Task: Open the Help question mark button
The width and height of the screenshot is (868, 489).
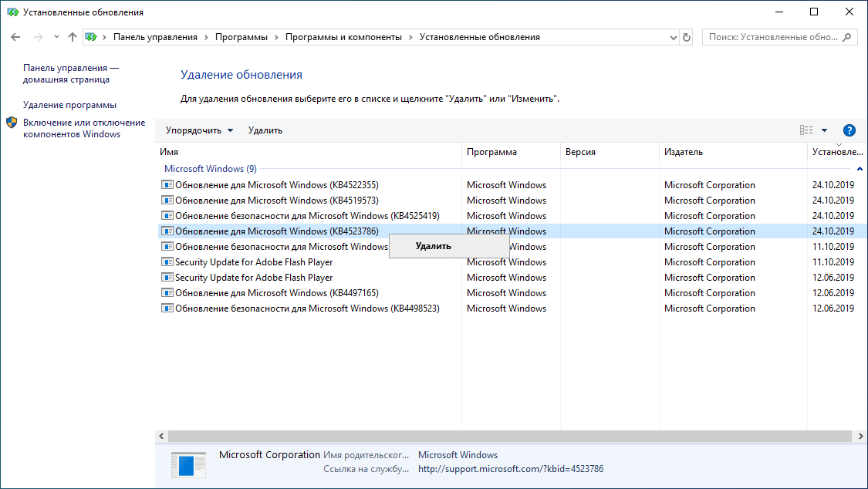Action: (x=849, y=130)
